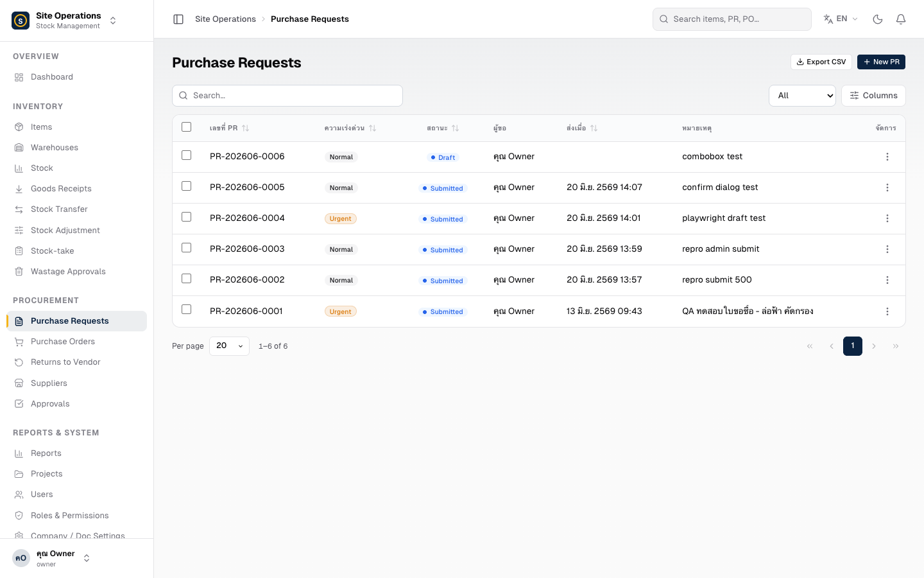Screen dimensions: 924x578
Task: Open Items in sidebar
Action: point(76,127)
